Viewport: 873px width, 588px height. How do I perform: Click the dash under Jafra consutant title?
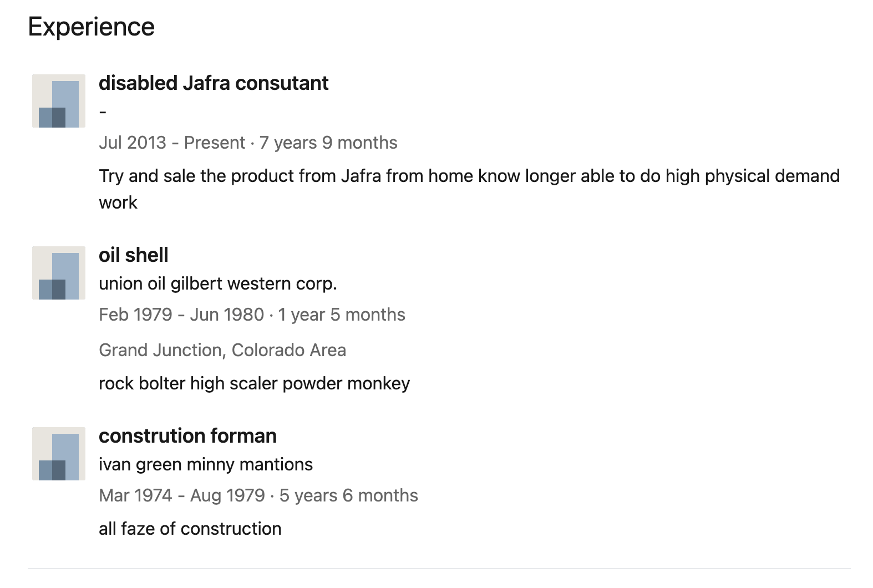103,112
